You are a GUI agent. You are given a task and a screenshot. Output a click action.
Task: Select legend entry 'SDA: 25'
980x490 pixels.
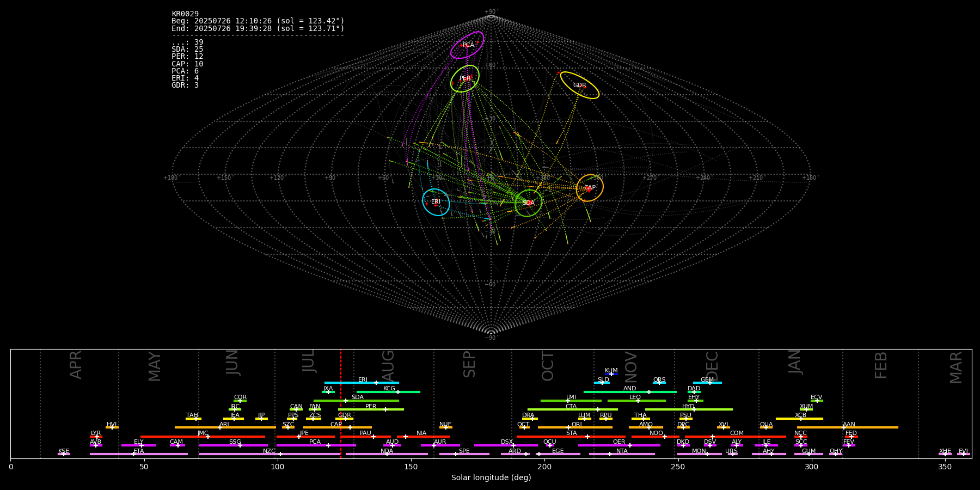click(x=187, y=50)
